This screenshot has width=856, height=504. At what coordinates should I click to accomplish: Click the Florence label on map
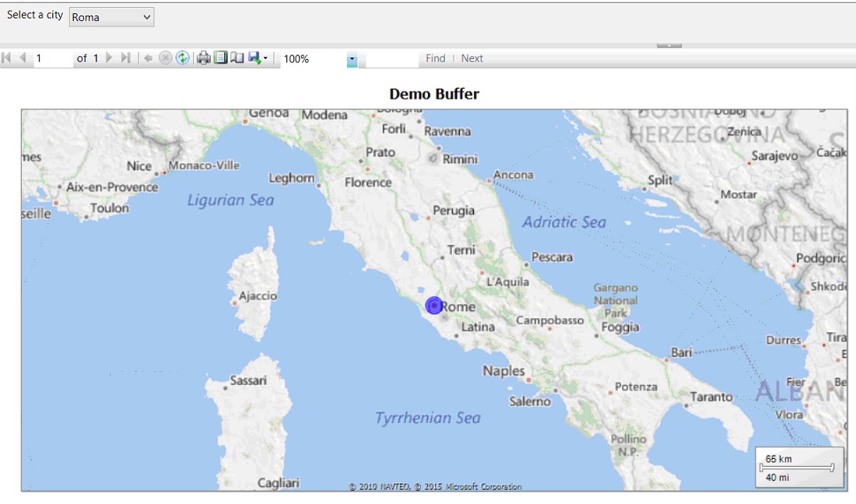(368, 183)
